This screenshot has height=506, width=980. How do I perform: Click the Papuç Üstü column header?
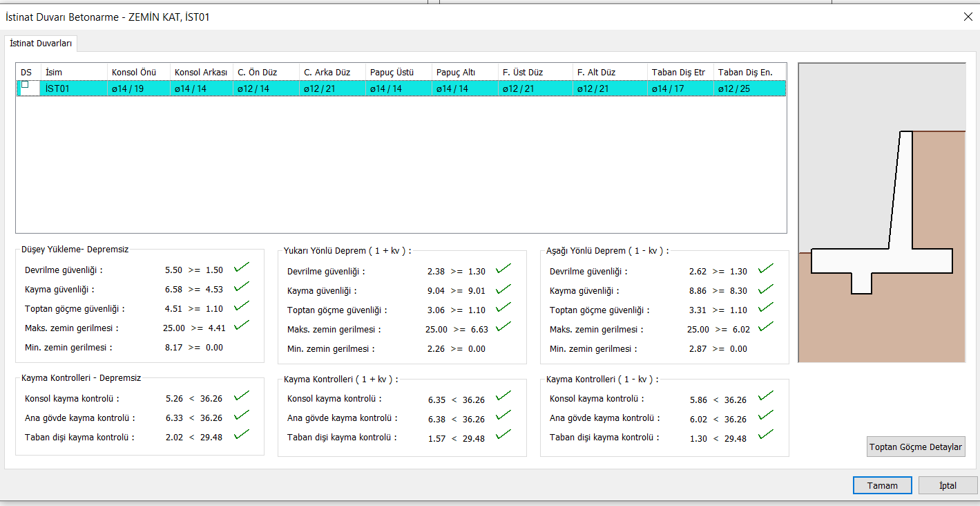(398, 72)
